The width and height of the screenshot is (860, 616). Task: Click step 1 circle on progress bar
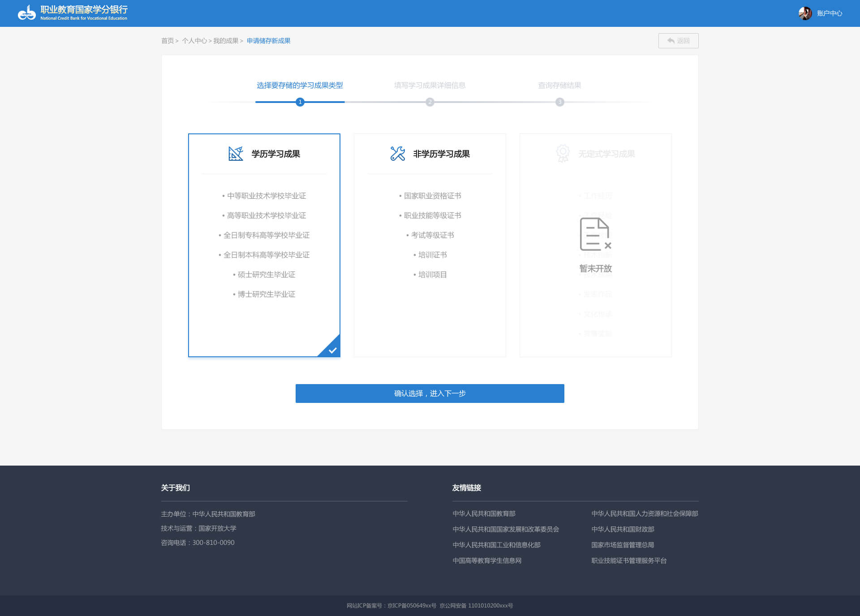300,102
